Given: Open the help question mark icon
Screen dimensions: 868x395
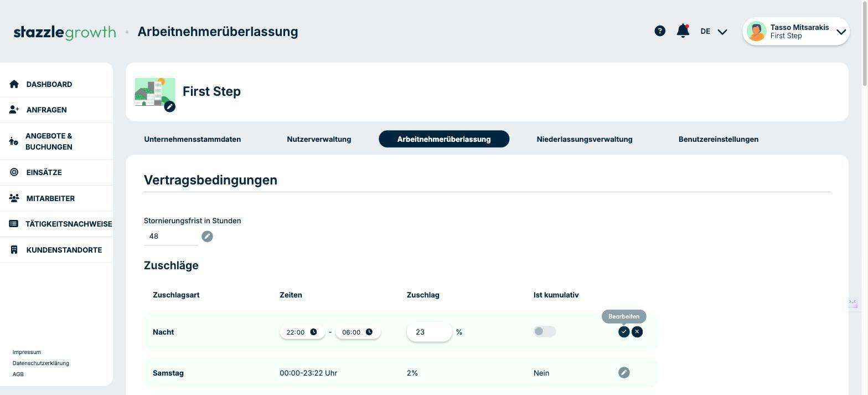Looking at the screenshot, I should click(660, 31).
